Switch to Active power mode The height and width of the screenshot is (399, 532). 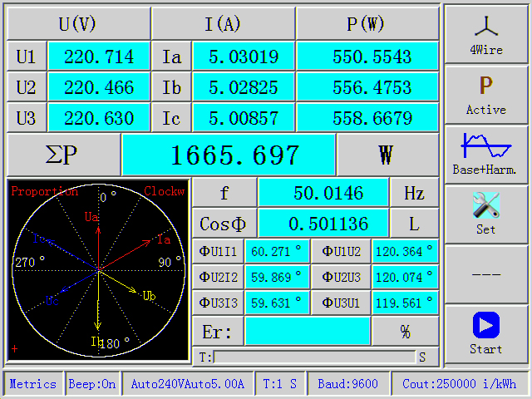point(485,94)
